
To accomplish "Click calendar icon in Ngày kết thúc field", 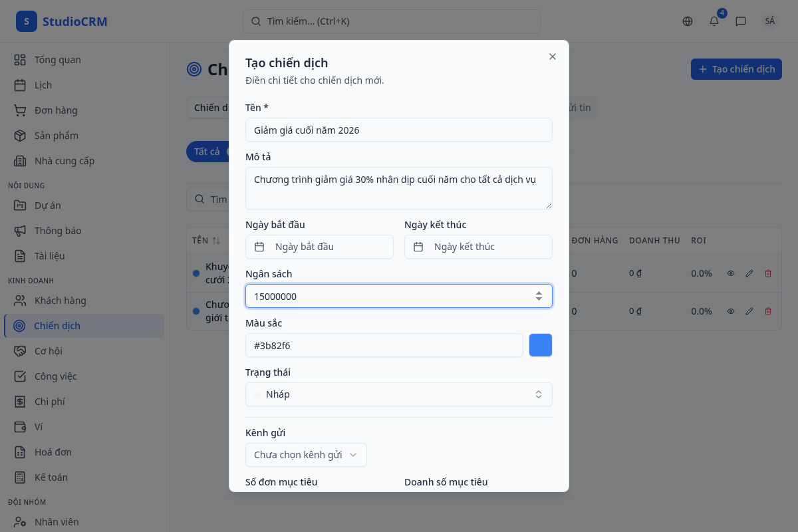I will point(418,247).
